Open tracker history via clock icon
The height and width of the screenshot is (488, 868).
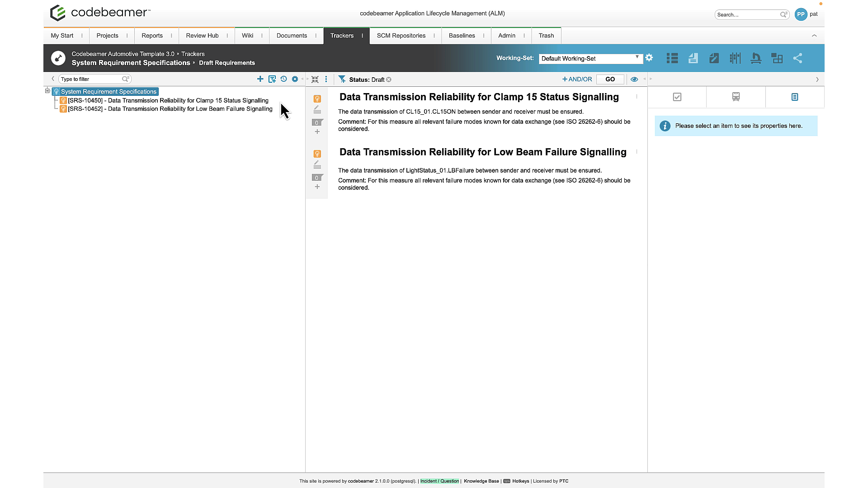pyautogui.click(x=283, y=79)
